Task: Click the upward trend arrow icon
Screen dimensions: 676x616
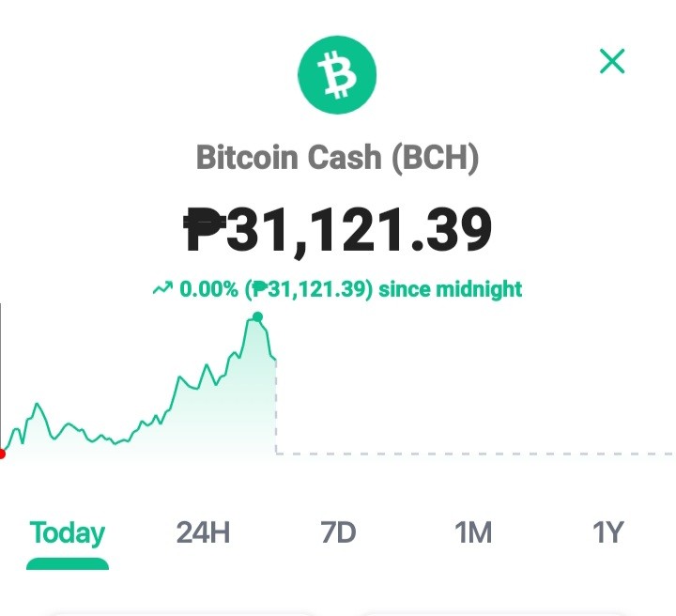Action: 163,288
